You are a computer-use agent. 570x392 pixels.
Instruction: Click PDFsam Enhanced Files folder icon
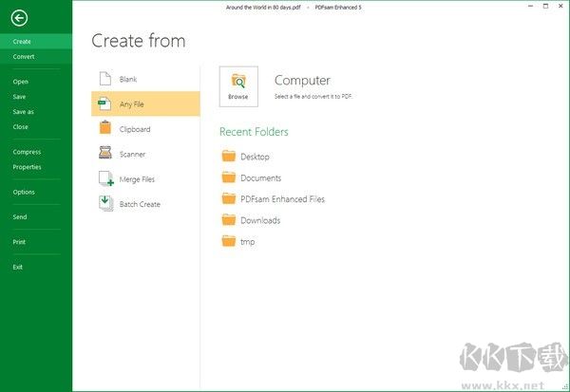coord(229,198)
